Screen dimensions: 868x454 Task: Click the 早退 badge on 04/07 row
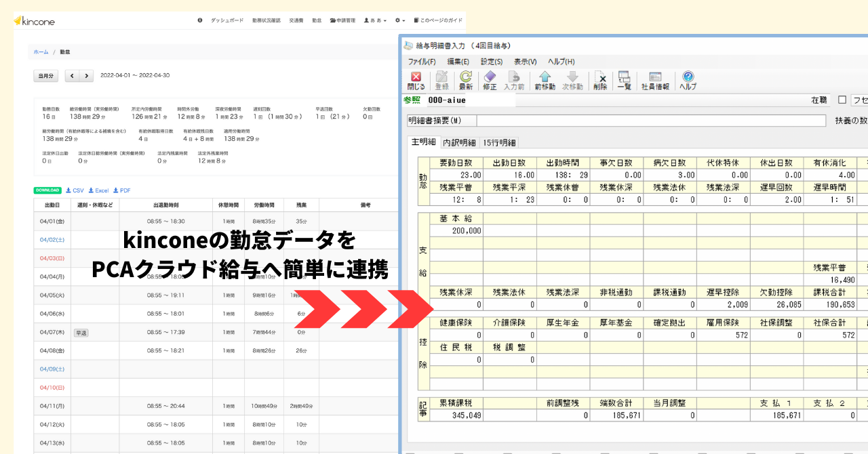tap(81, 333)
